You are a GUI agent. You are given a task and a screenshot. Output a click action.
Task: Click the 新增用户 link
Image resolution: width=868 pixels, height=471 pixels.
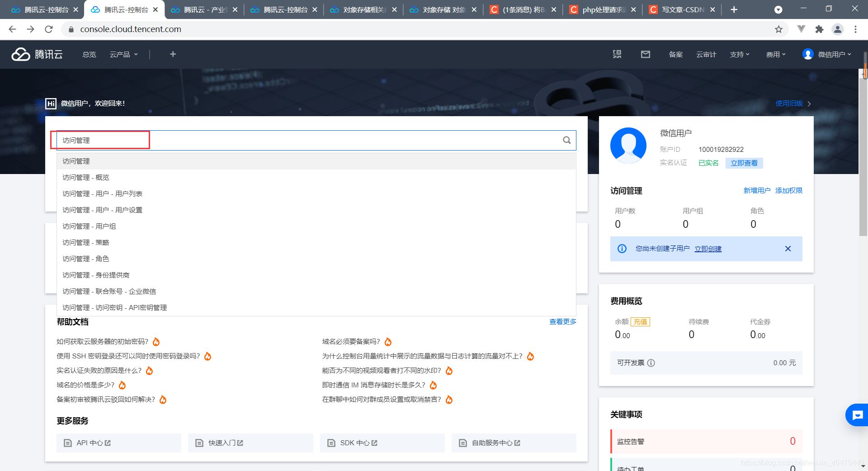click(x=757, y=191)
